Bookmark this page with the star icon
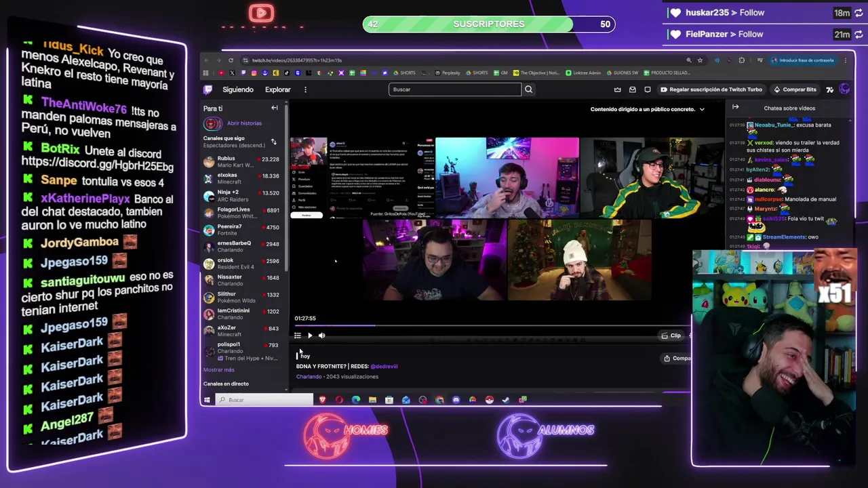Screen dimensions: 868x488 pos(700,60)
